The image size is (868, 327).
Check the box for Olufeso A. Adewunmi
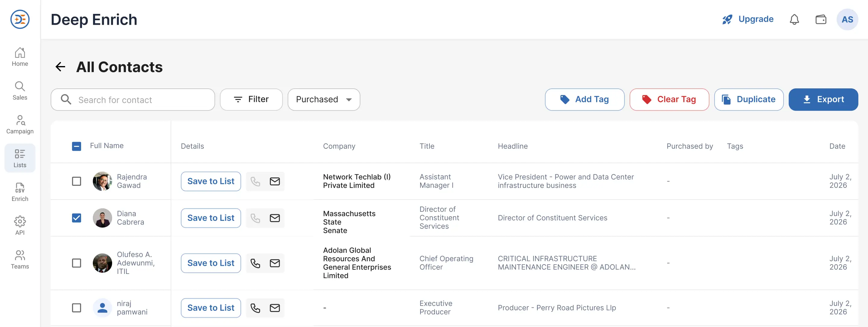[x=77, y=263]
